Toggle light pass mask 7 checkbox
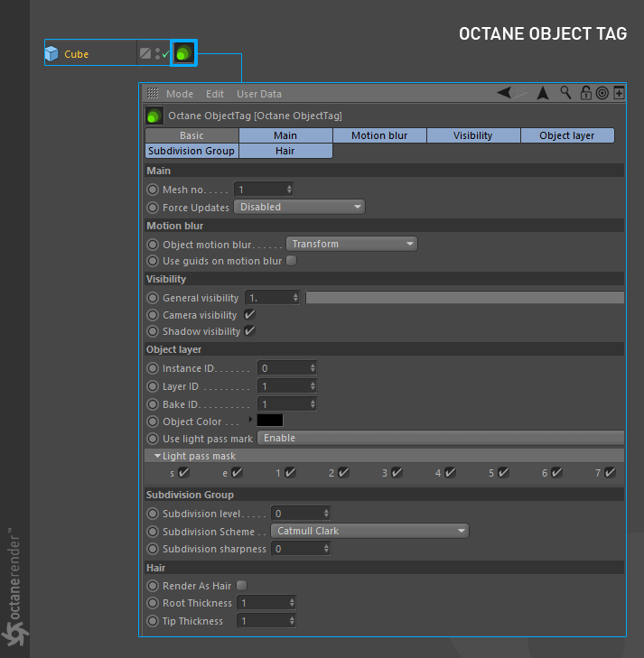 pyautogui.click(x=610, y=473)
